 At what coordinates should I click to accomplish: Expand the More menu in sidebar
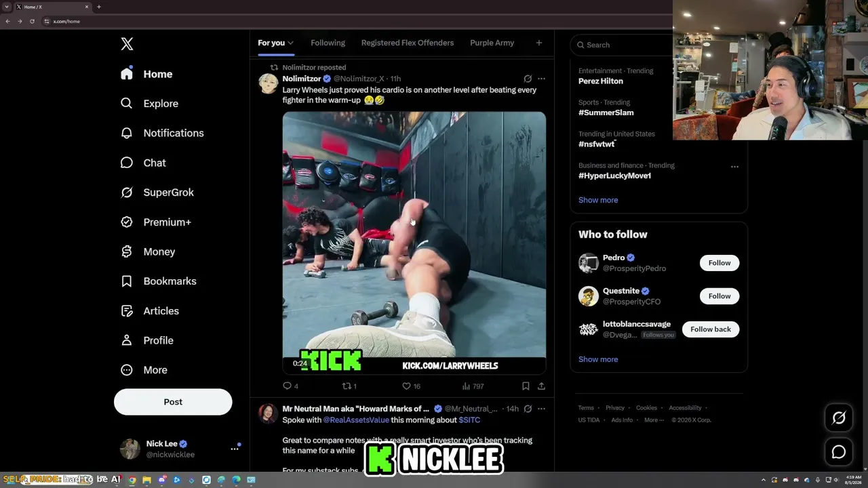click(144, 370)
